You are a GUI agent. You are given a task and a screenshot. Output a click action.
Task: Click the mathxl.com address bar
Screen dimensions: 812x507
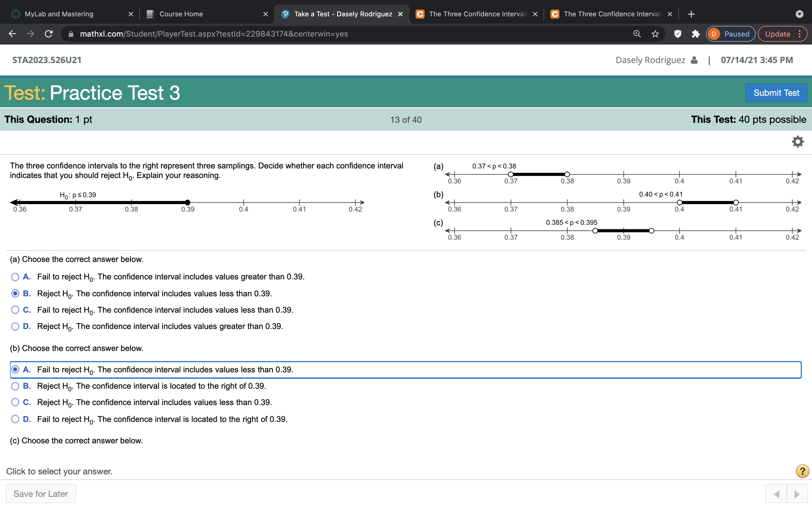tap(214, 34)
